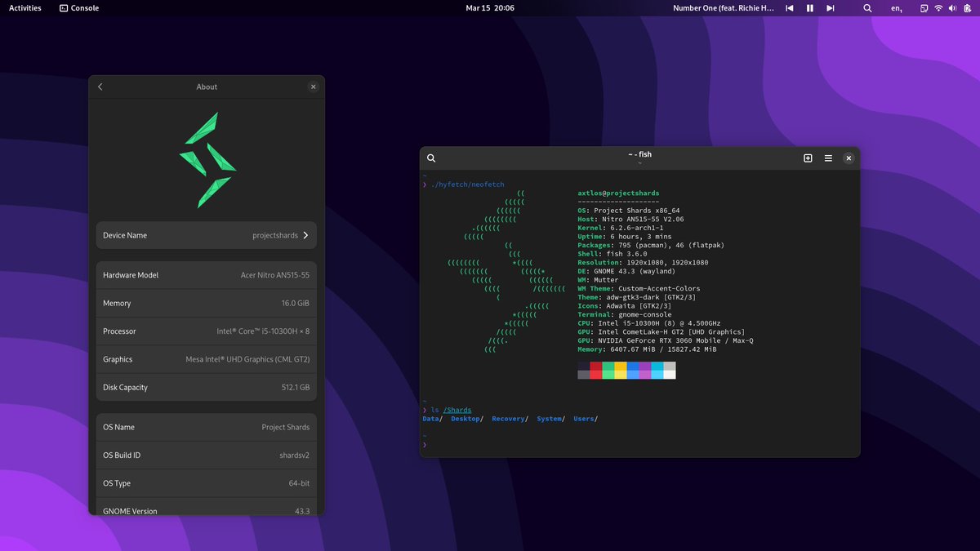Click the Recovery/ directory in terminal
This screenshot has width=980, height=551.
(510, 419)
